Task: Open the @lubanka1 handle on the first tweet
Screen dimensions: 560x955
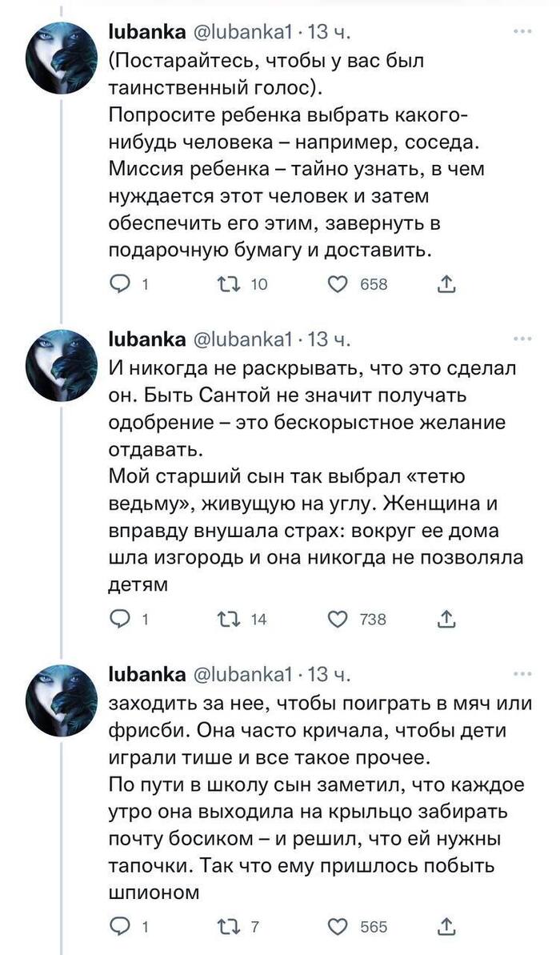Action: (242, 32)
